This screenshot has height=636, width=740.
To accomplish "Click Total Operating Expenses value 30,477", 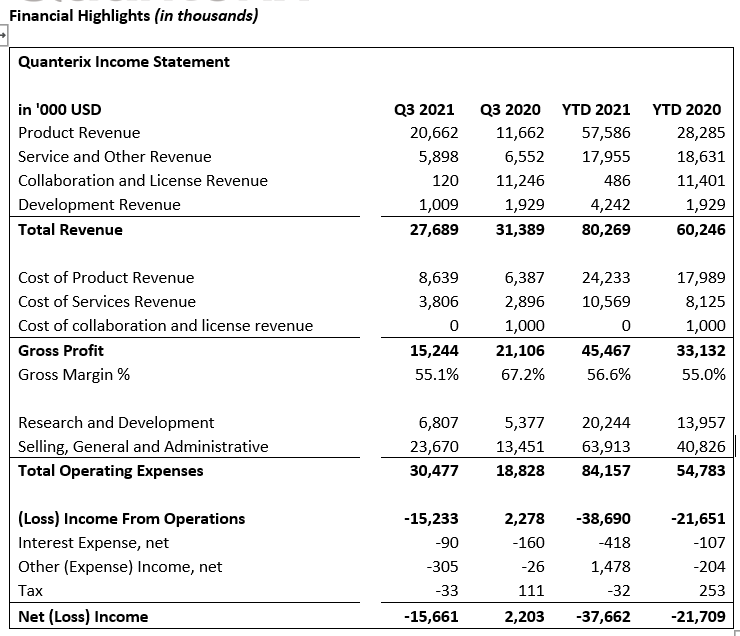I will pyautogui.click(x=434, y=470).
